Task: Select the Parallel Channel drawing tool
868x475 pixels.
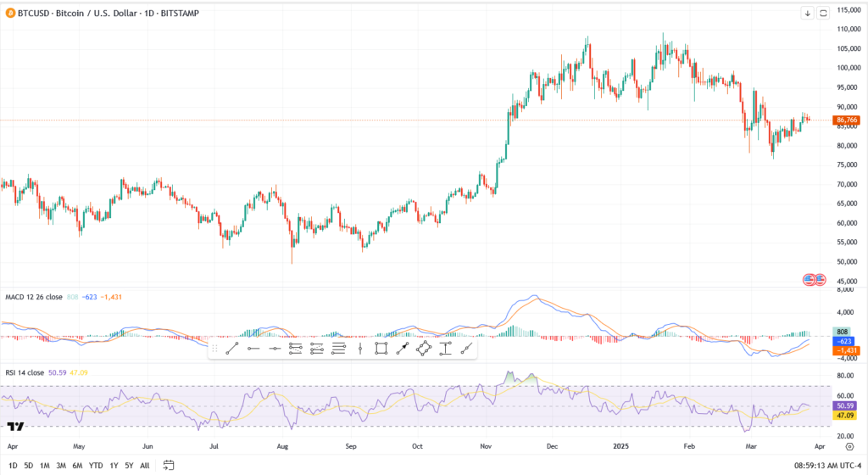Action: (x=295, y=349)
